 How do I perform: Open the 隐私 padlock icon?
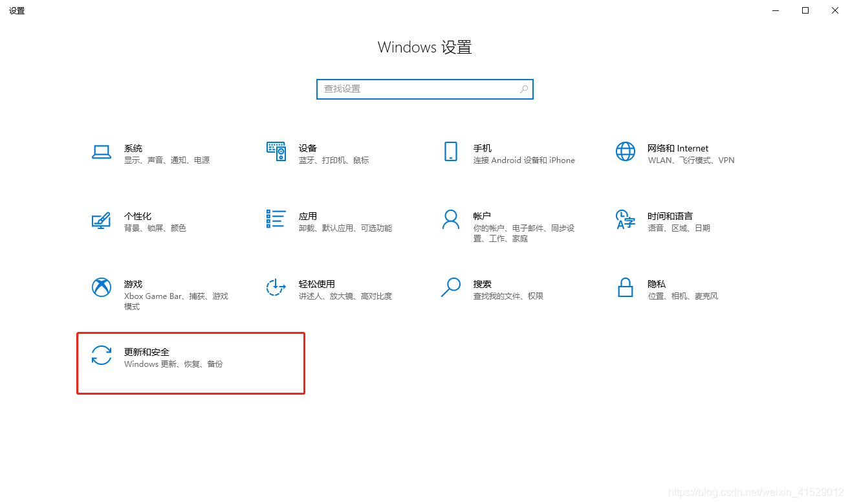click(x=626, y=287)
